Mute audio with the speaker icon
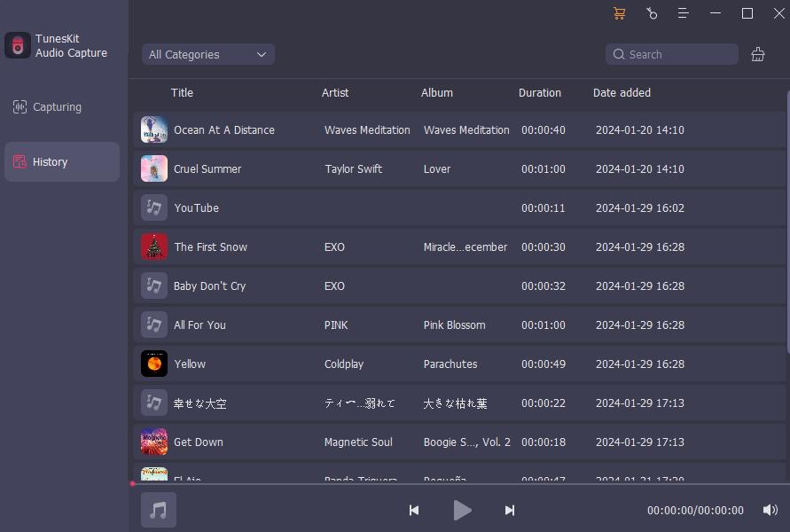The width and height of the screenshot is (790, 532). 770,510
